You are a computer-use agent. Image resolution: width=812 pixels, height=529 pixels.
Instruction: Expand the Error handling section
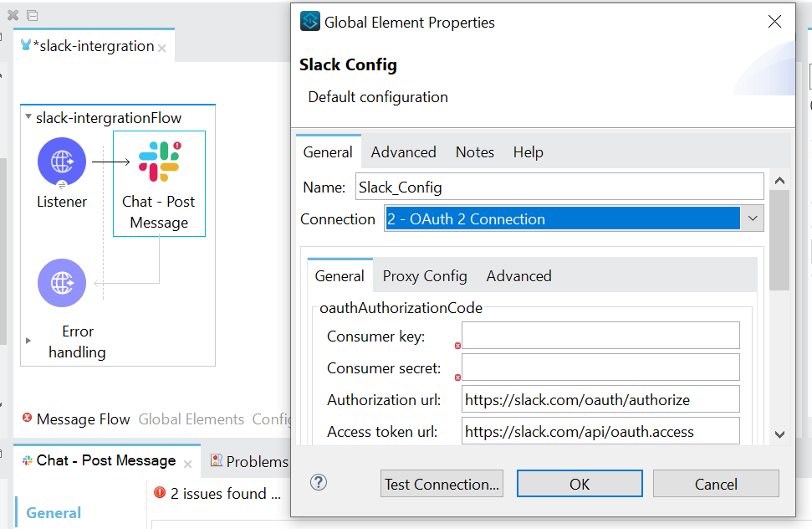[28, 341]
